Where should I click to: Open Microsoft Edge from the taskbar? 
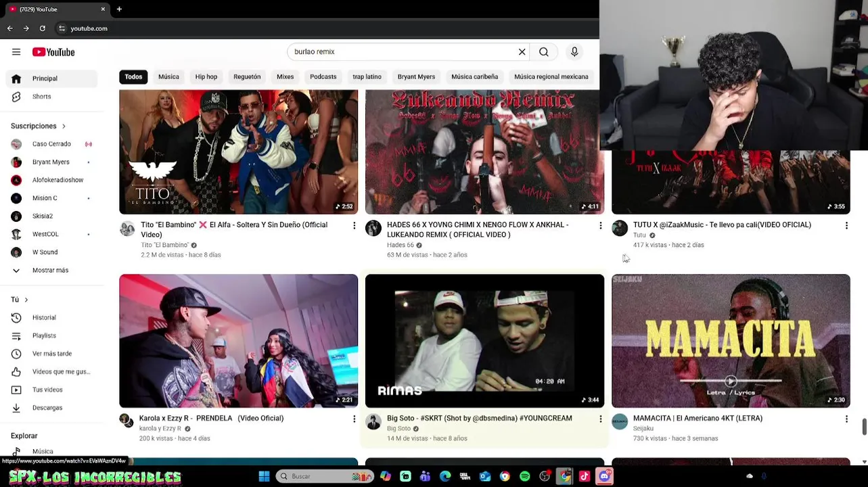(x=445, y=476)
